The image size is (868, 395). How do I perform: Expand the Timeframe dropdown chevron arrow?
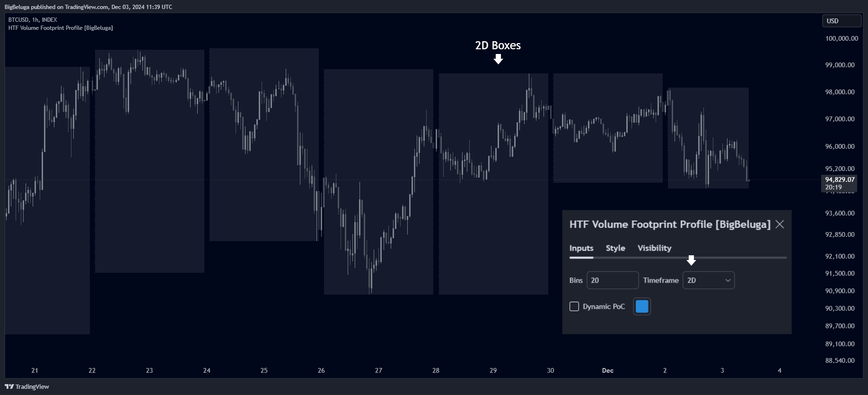(x=728, y=280)
